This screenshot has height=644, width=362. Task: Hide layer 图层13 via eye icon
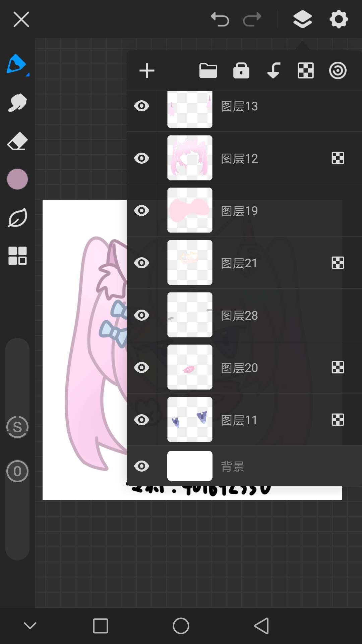coord(141,106)
